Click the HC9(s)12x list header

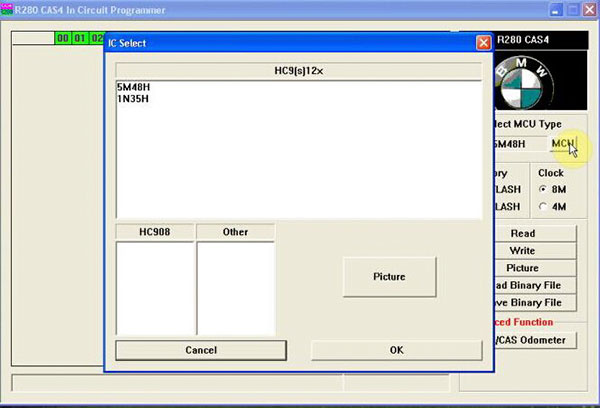pyautogui.click(x=298, y=71)
